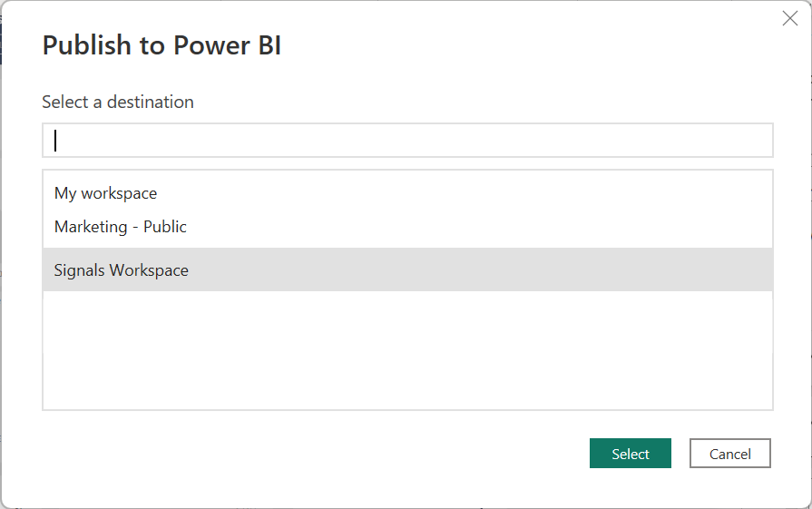The height and width of the screenshot is (509, 812).
Task: Click the Select button
Action: [x=631, y=454]
